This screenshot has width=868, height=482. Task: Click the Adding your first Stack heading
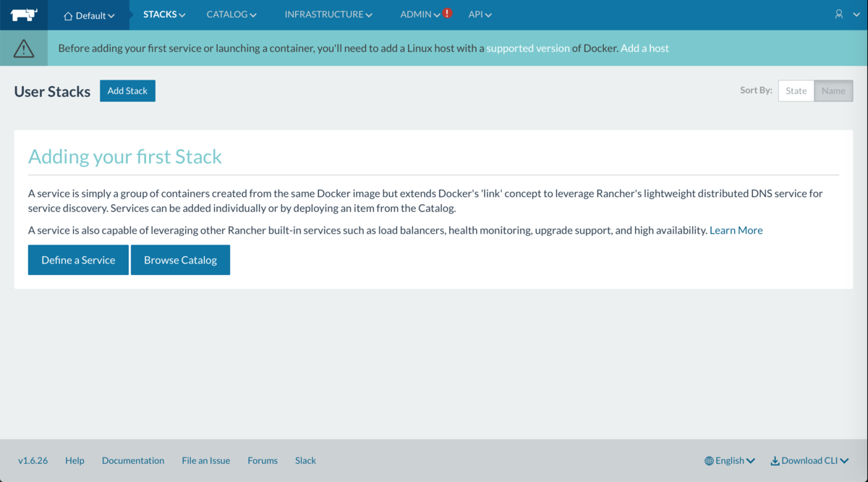point(125,156)
